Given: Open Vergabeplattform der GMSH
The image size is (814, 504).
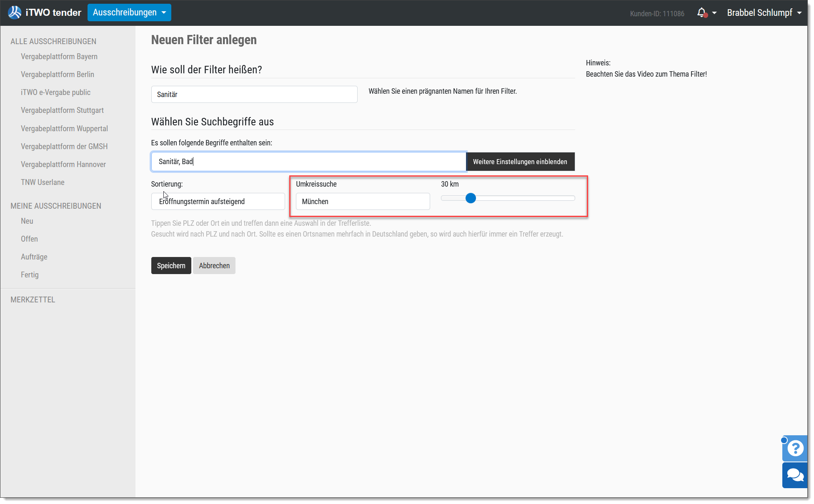Looking at the screenshot, I should pyautogui.click(x=64, y=147).
